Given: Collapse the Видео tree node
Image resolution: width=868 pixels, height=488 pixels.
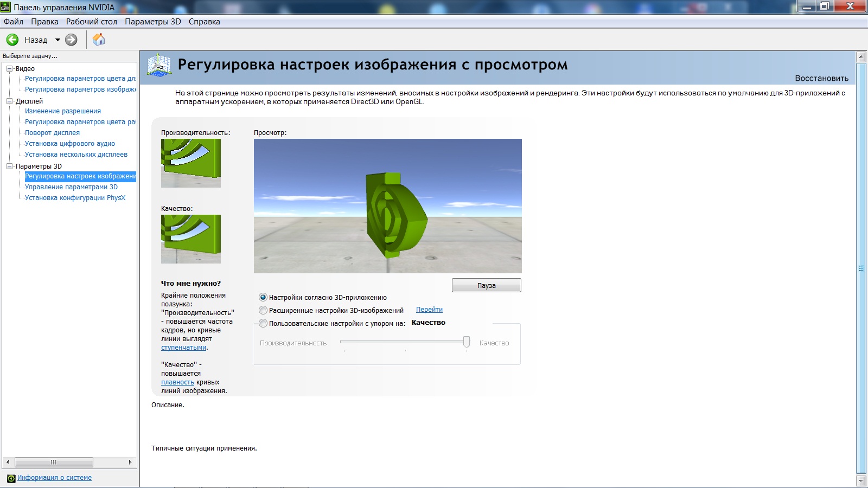Looking at the screenshot, I should coord(9,68).
